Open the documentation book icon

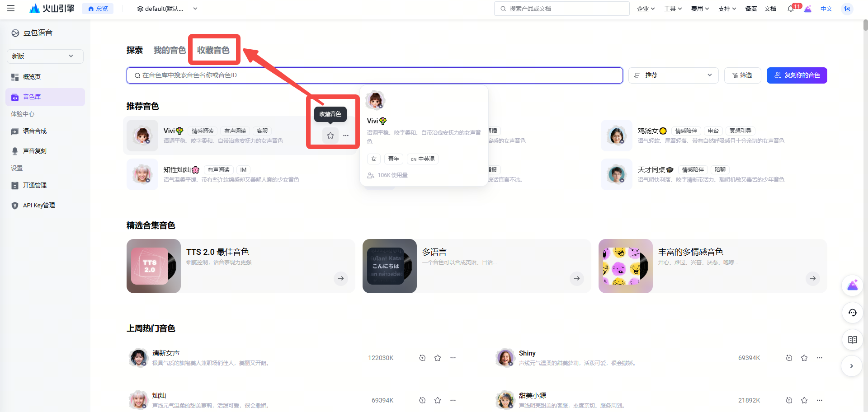tap(853, 340)
